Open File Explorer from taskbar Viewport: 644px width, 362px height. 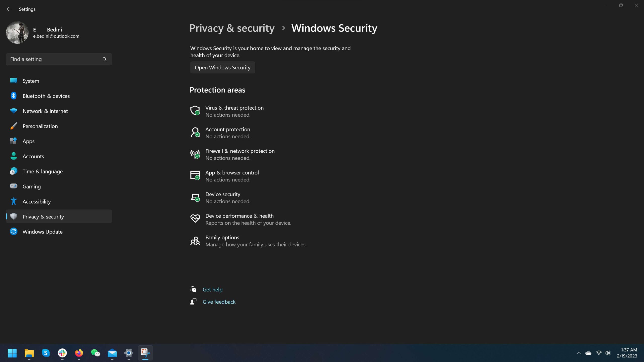click(x=29, y=353)
